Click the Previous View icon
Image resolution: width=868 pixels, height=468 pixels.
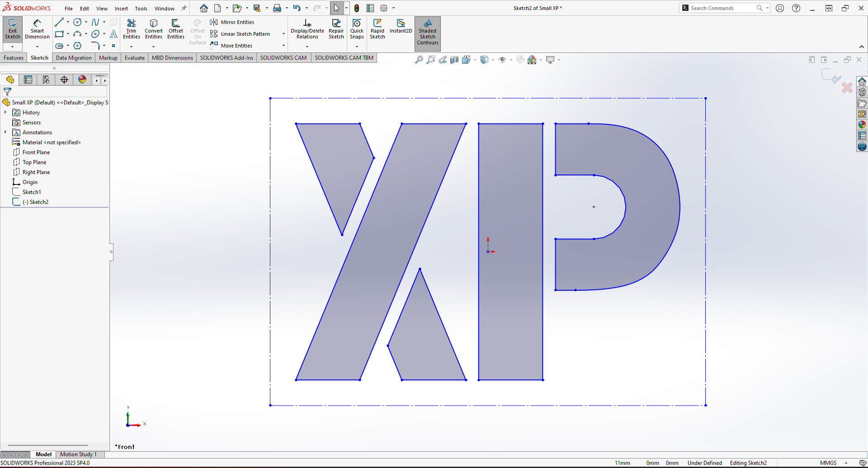coord(443,60)
